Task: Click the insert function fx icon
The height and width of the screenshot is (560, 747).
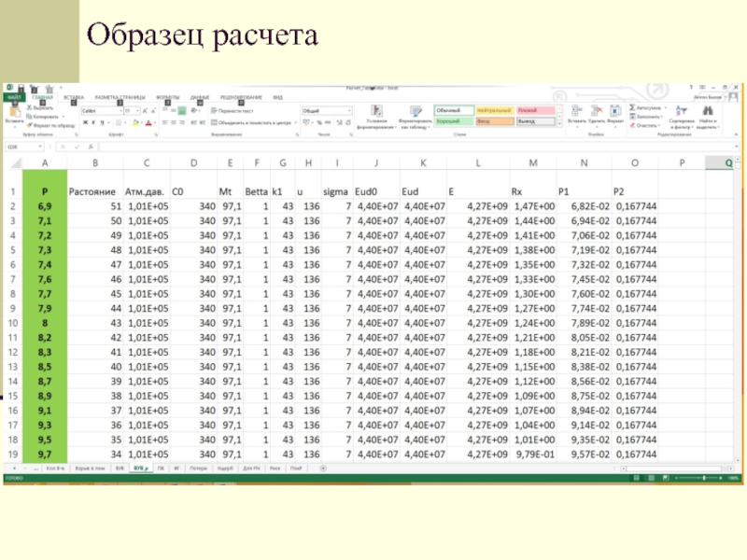Action: [x=91, y=147]
